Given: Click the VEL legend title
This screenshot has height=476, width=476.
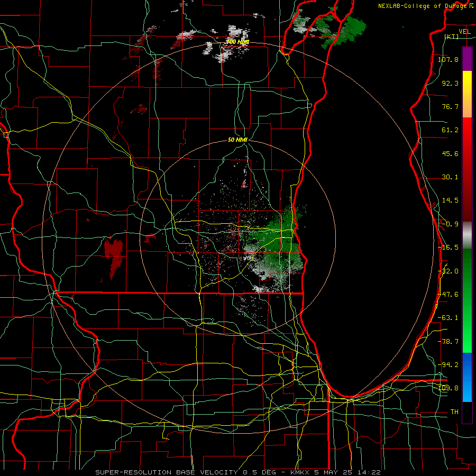Looking at the screenshot, I should pos(464,32).
